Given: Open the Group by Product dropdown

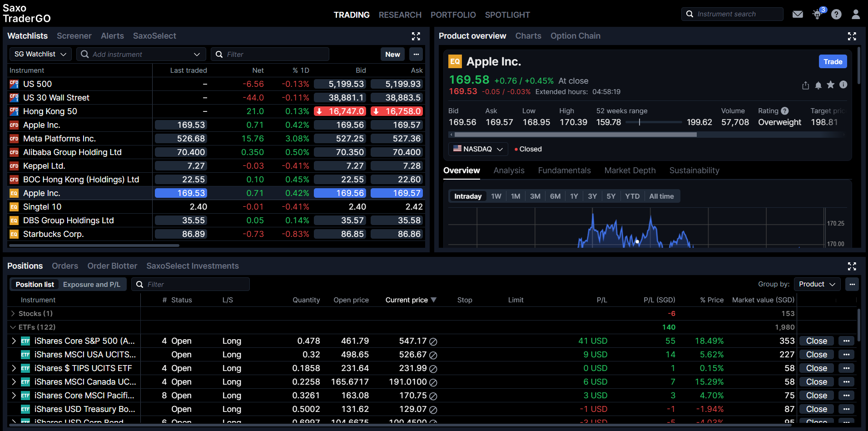Looking at the screenshot, I should point(817,284).
